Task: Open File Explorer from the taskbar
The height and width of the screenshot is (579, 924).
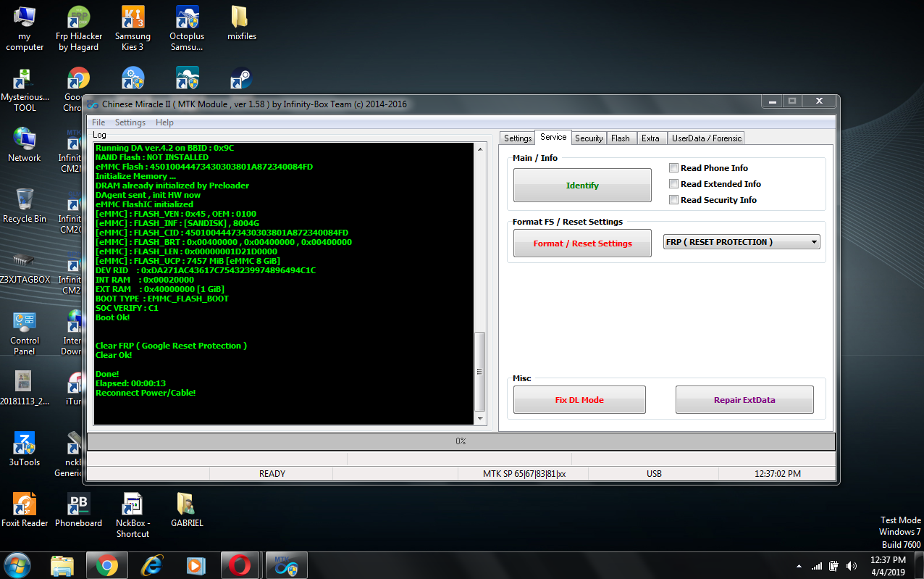Action: point(63,565)
